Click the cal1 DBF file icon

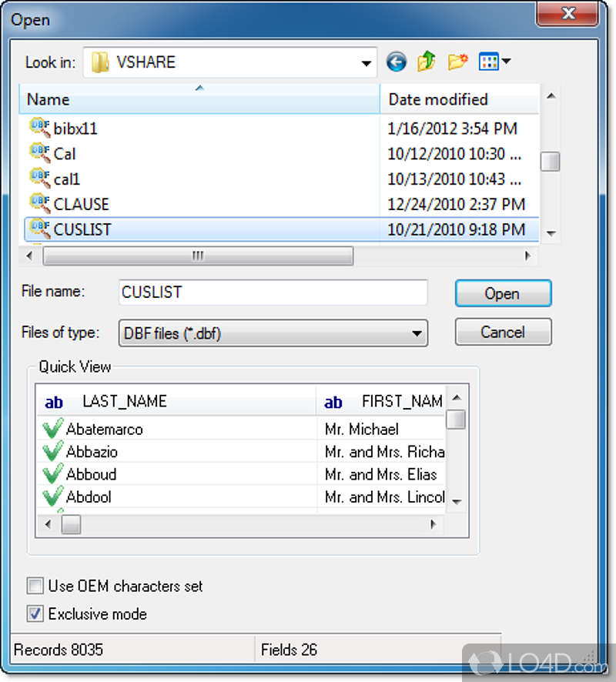39,179
